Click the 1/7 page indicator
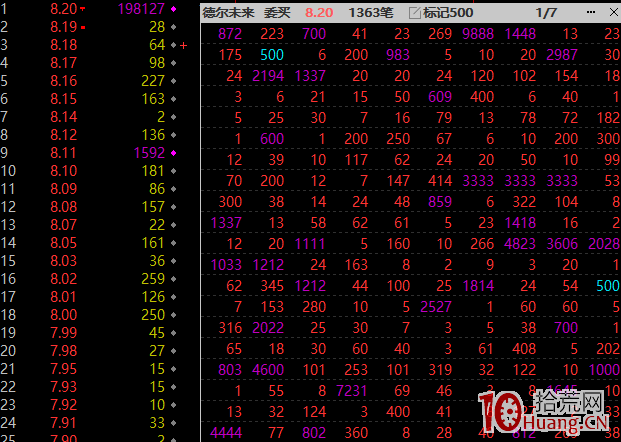Viewport: 621px width, 442px height. [x=546, y=13]
